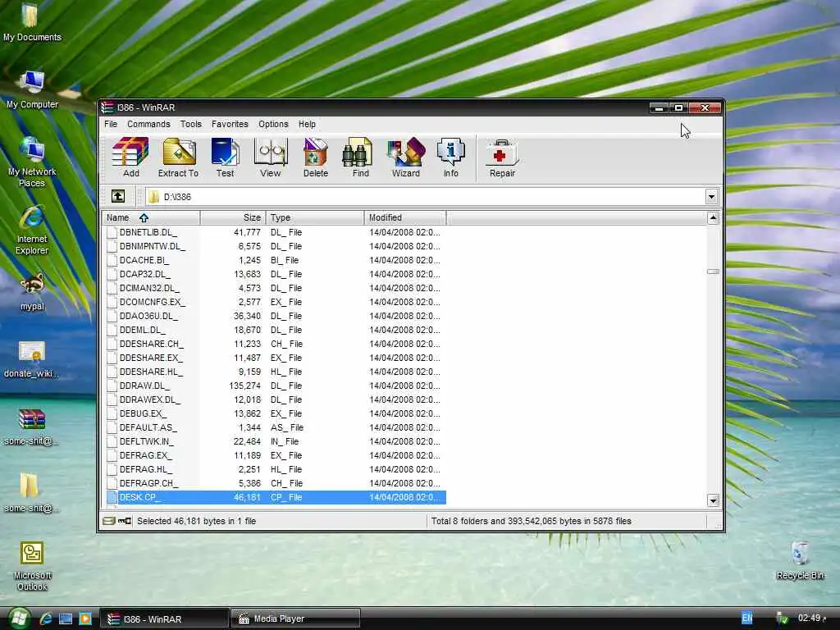Click the Extract To toolbar icon
Image resolution: width=840 pixels, height=630 pixels.
(x=178, y=157)
